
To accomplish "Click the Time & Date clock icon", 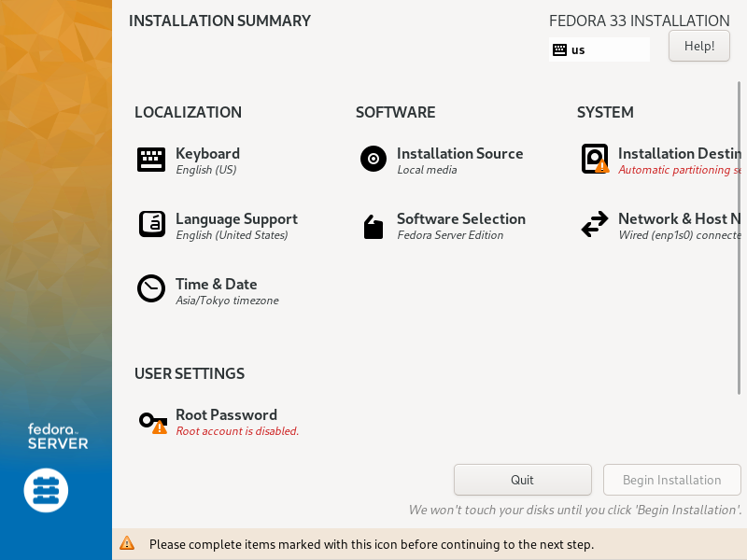I will (x=151, y=288).
